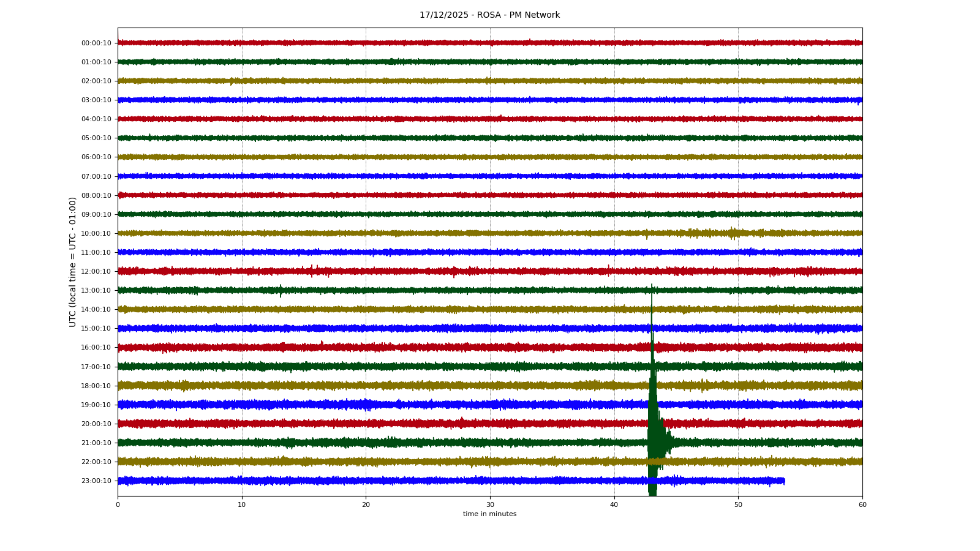Viewport: 980px width, 551px height.
Task: Click the 13:00:10 time label
Action: click(x=96, y=291)
